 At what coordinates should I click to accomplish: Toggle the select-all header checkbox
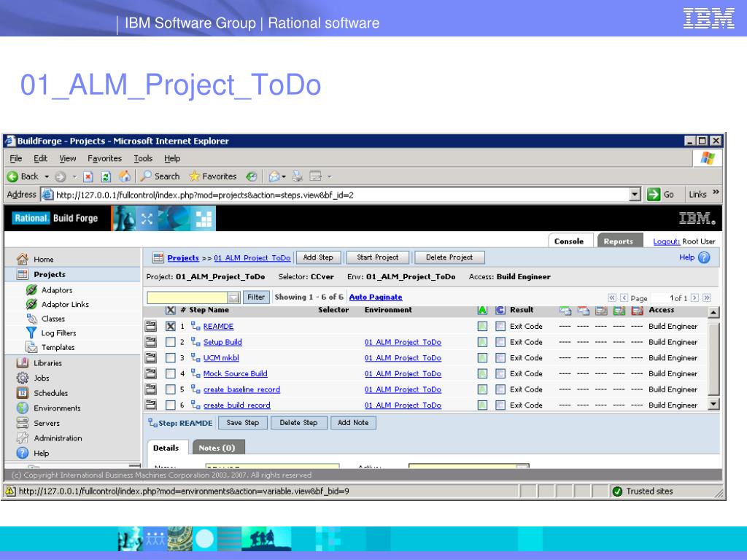tap(171, 310)
